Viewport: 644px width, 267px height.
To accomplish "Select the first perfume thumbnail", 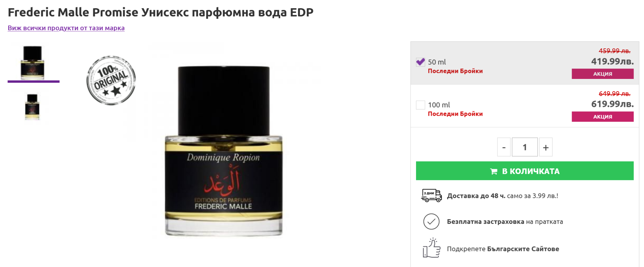I will coord(33,63).
